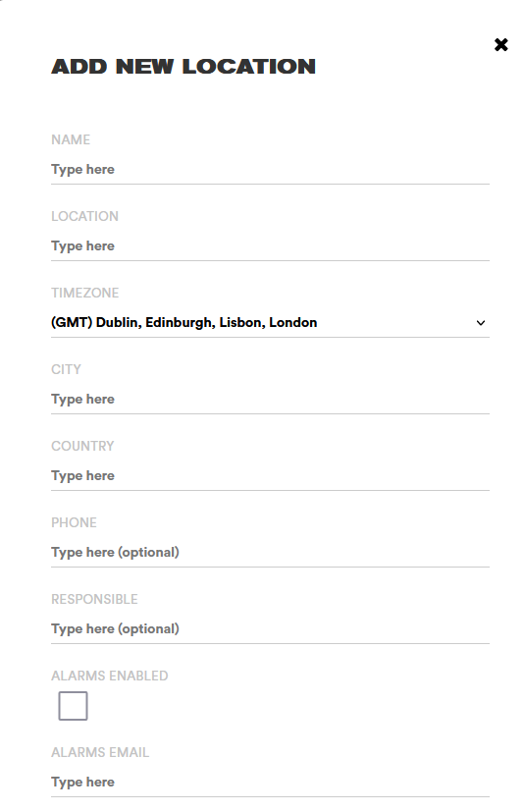Open the GMT Dublin timezone selector

click(x=270, y=323)
